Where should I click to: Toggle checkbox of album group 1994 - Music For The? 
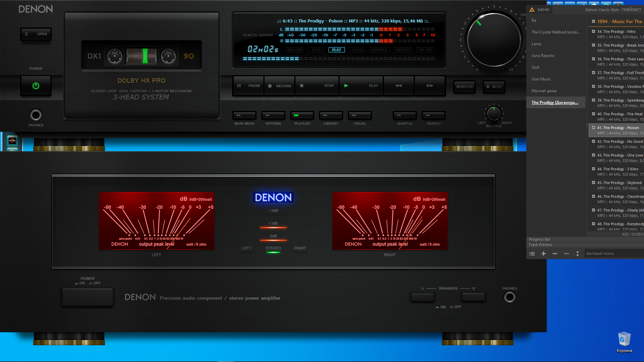[x=594, y=21]
